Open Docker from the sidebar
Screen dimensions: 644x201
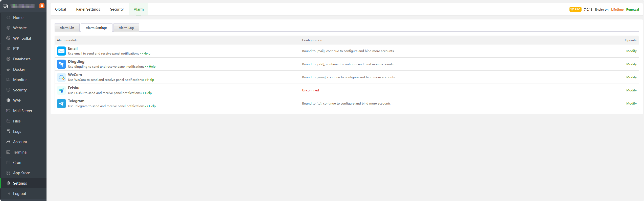[19, 69]
